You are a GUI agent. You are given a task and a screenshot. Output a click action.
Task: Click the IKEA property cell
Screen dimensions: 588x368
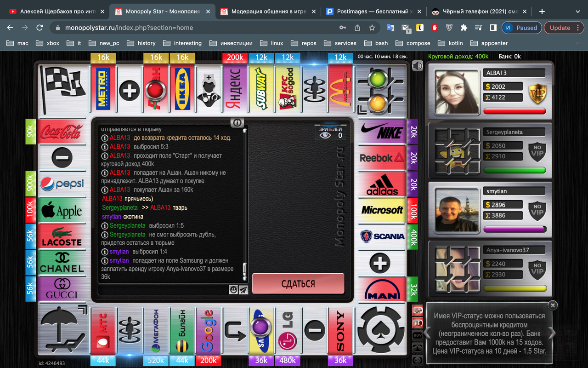(182, 89)
